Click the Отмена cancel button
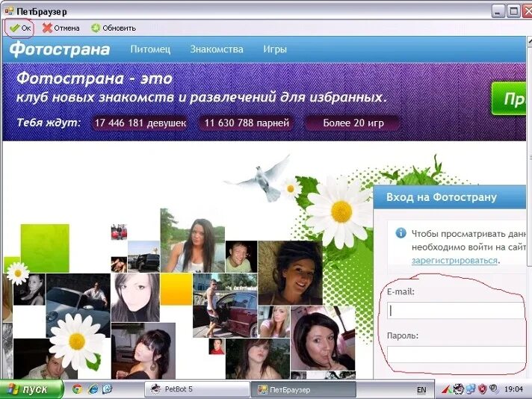Screen dimensions: 532x399 point(61,28)
